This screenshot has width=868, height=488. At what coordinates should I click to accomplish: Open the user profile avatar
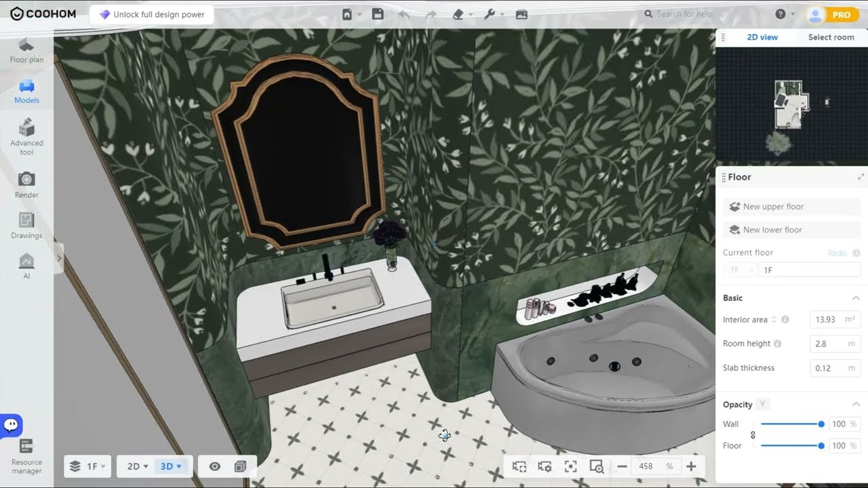(x=815, y=14)
